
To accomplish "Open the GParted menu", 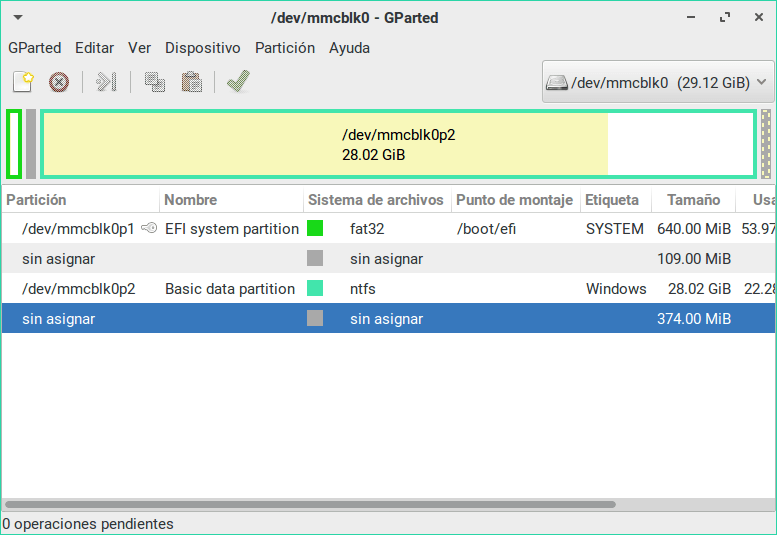I will (35, 48).
